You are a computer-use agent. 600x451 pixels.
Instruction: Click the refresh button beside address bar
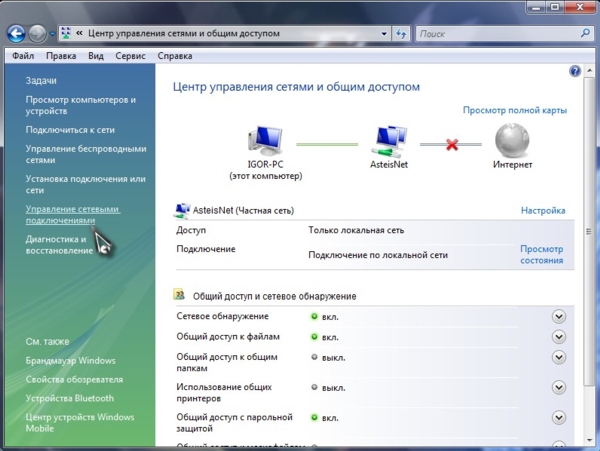click(x=401, y=34)
